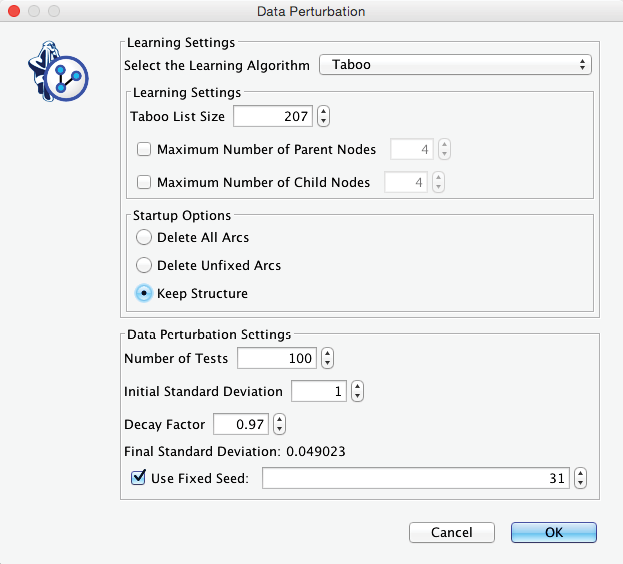Open the Learning Algorithm dropdown
This screenshot has width=623, height=564.
click(x=455, y=65)
